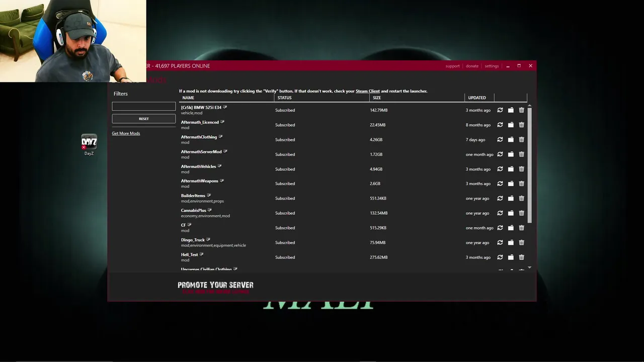Verify the AftermathVehicles mod
The image size is (644, 362).
pos(500,169)
